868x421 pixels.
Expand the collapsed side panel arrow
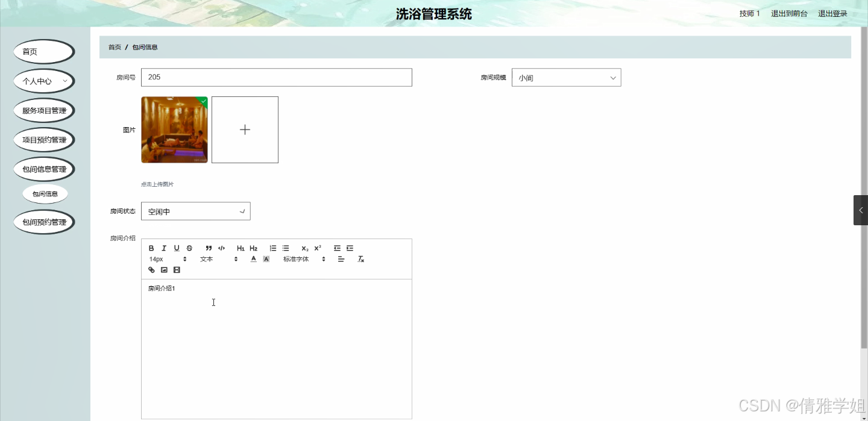click(861, 210)
